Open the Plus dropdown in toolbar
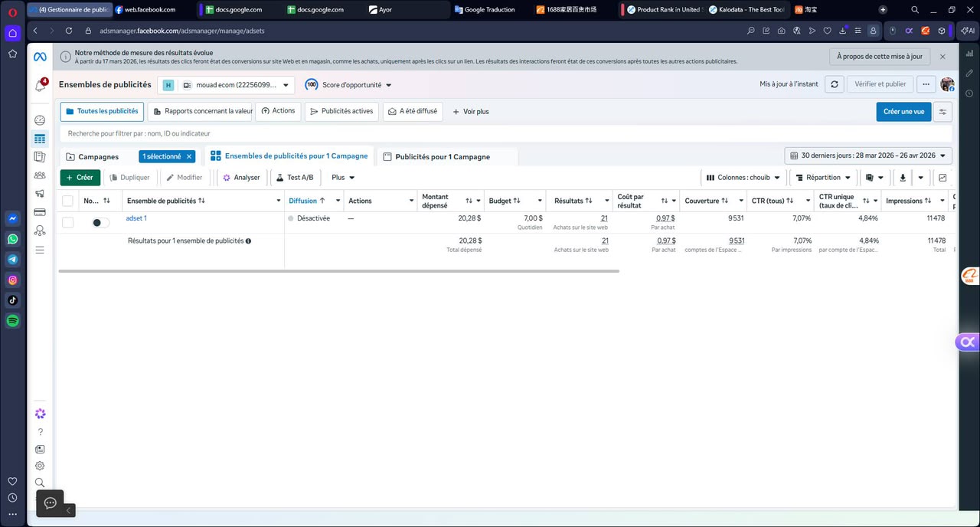This screenshot has width=980, height=527. click(343, 178)
